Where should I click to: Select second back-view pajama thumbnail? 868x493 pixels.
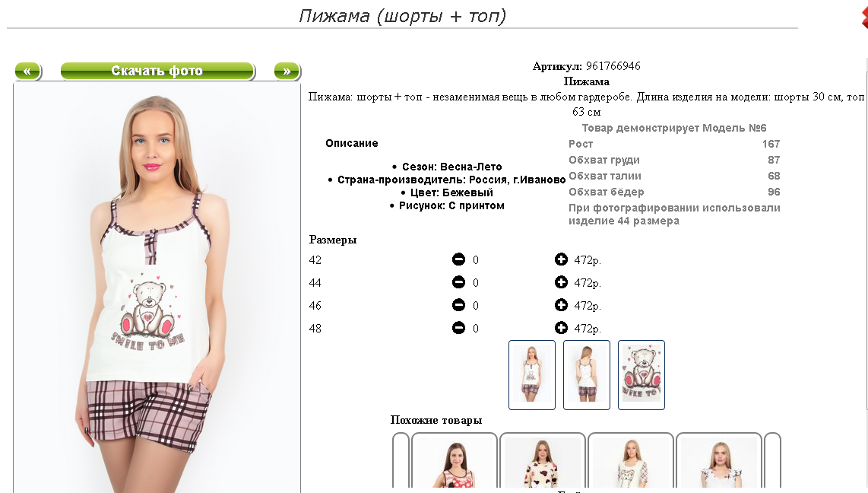[x=586, y=375]
